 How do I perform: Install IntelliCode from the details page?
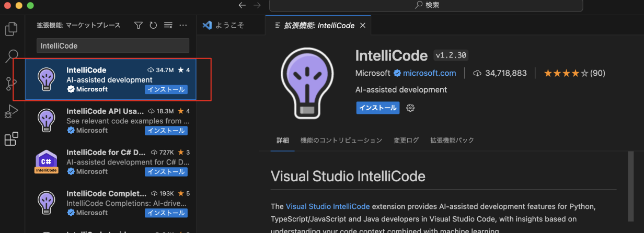click(x=377, y=108)
